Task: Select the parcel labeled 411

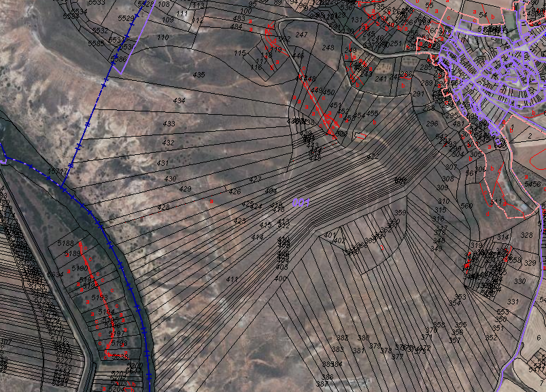Action: (233, 279)
